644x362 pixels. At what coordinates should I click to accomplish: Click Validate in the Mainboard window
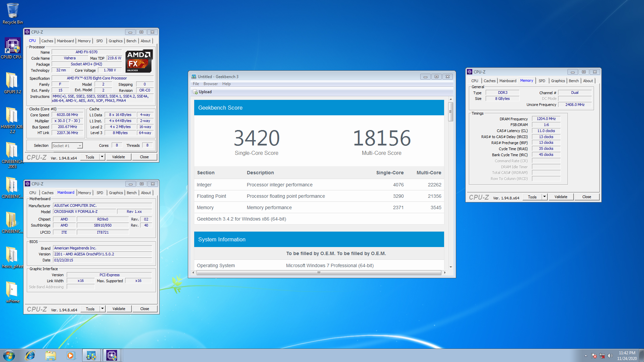pos(119,309)
